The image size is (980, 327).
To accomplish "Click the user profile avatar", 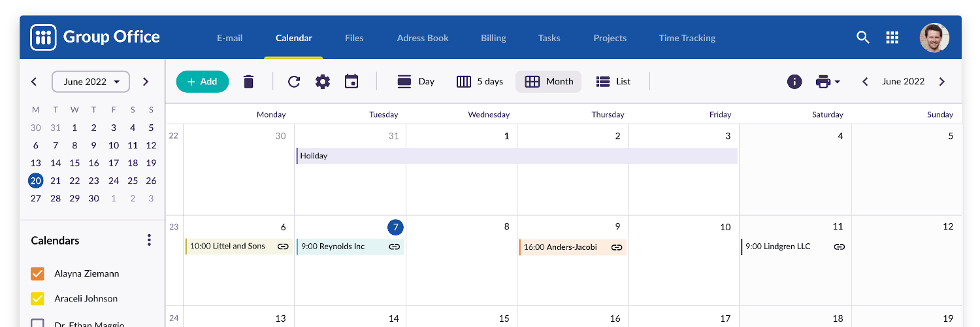I will pyautogui.click(x=934, y=38).
